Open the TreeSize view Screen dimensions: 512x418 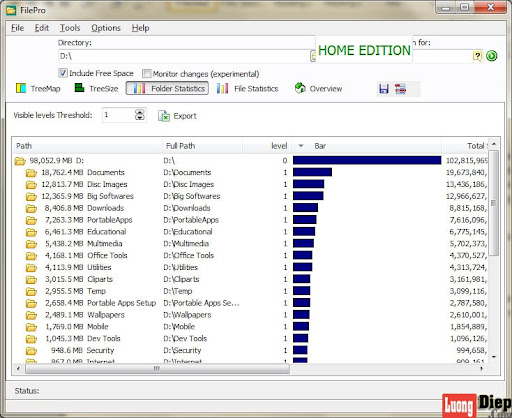tap(96, 88)
